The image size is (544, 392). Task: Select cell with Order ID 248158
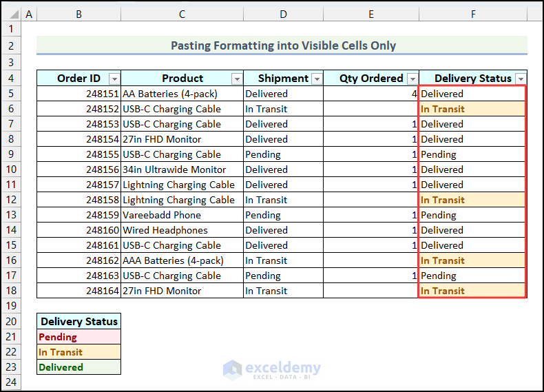coord(79,200)
